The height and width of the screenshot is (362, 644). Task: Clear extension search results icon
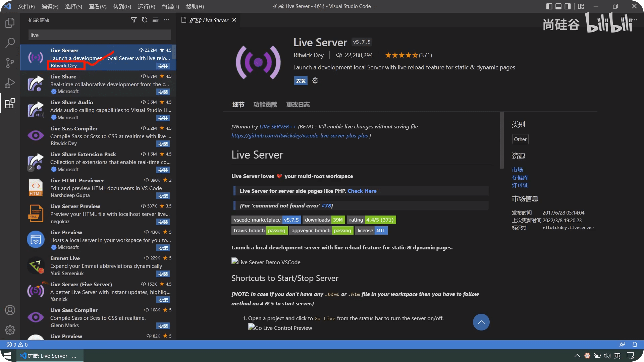pos(155,20)
